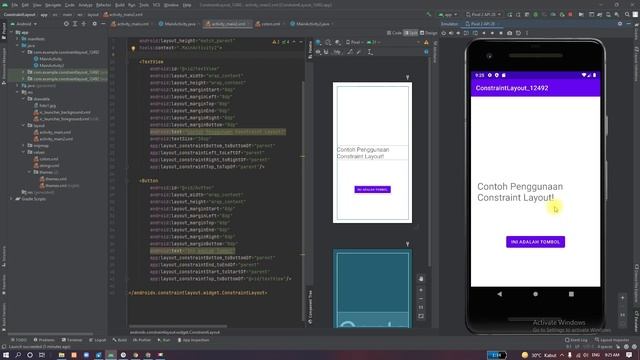Click the emulator screenshot camera icon
Viewport: 640px width, 360px height.
pyautogui.click(x=509, y=33)
